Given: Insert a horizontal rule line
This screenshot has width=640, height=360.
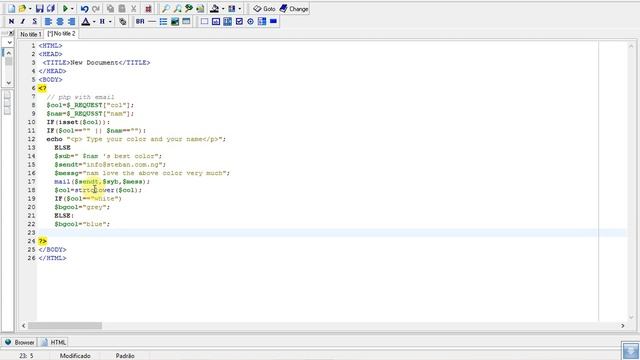Looking at the screenshot, I should [151, 21].
